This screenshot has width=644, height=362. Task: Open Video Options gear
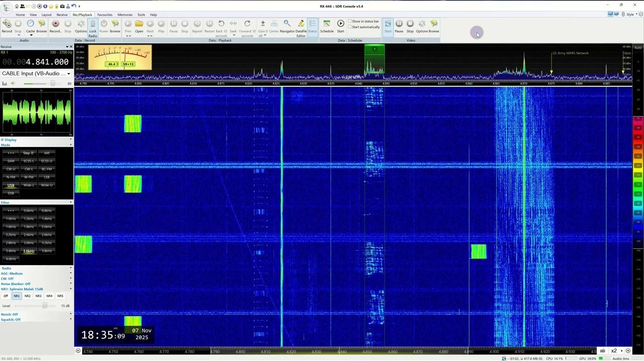click(x=422, y=26)
